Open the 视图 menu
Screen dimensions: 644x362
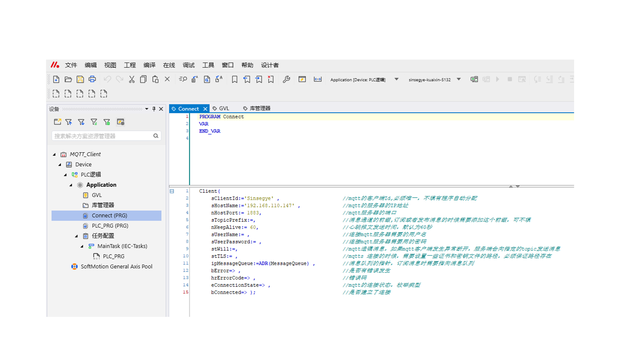(x=110, y=65)
